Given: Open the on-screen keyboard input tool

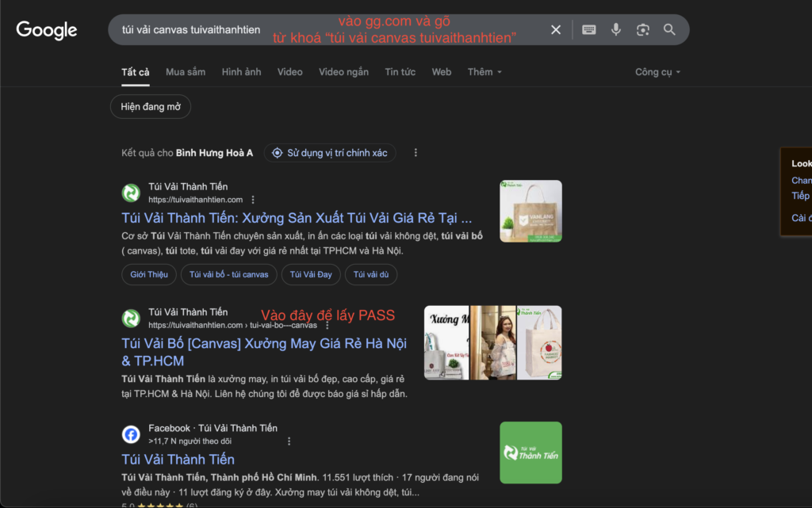Looking at the screenshot, I should 589,30.
